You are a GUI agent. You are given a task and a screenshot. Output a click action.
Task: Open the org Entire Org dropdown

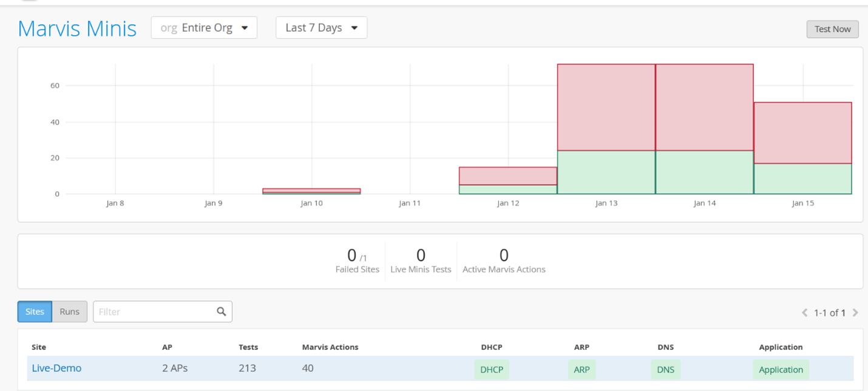point(204,28)
